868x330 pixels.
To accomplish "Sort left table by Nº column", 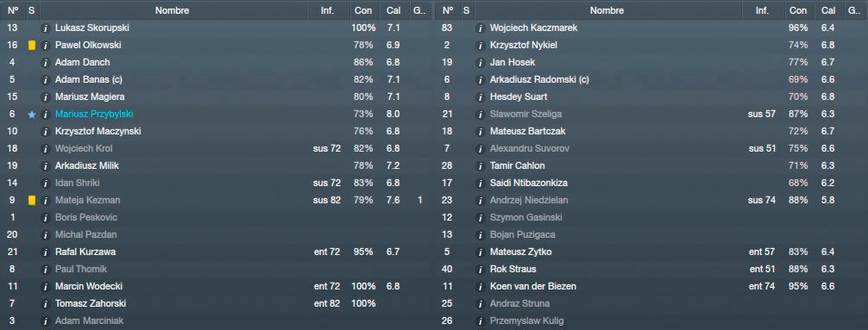I will point(12,10).
